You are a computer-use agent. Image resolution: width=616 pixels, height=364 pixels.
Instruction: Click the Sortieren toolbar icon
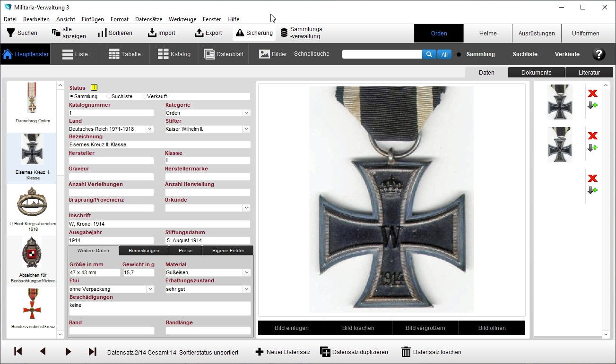tap(103, 33)
